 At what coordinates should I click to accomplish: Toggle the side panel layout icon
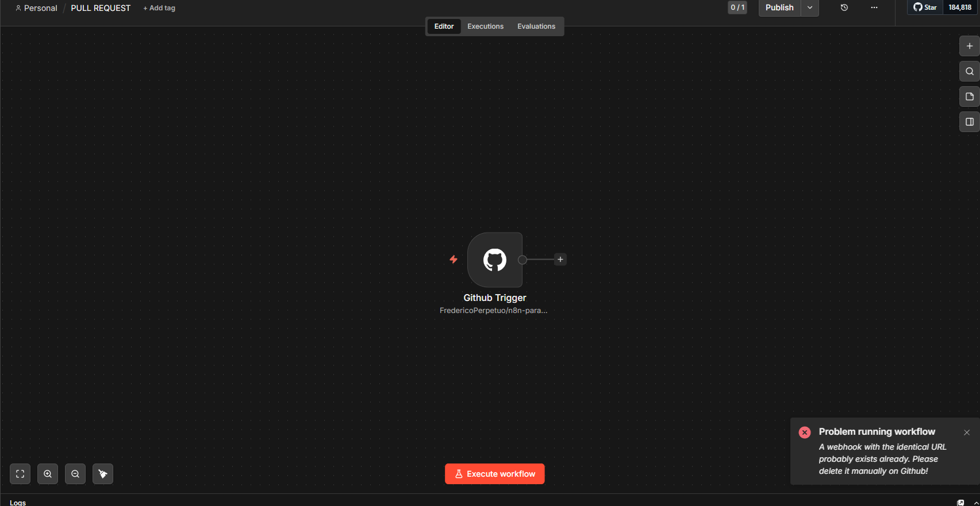[969, 122]
